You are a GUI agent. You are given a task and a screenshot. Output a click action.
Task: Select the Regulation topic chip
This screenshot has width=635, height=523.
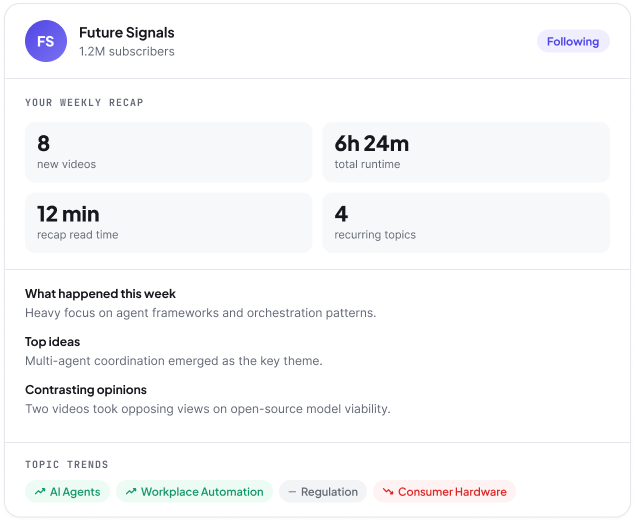click(323, 491)
